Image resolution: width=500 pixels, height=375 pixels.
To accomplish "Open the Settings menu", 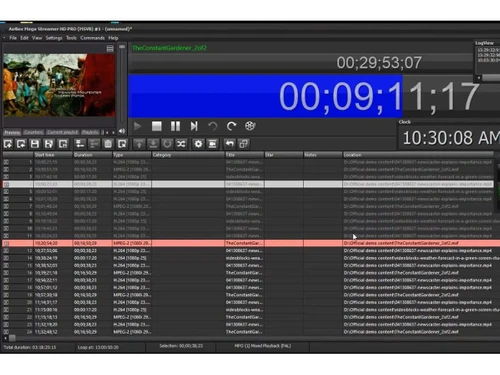I will tap(54, 38).
